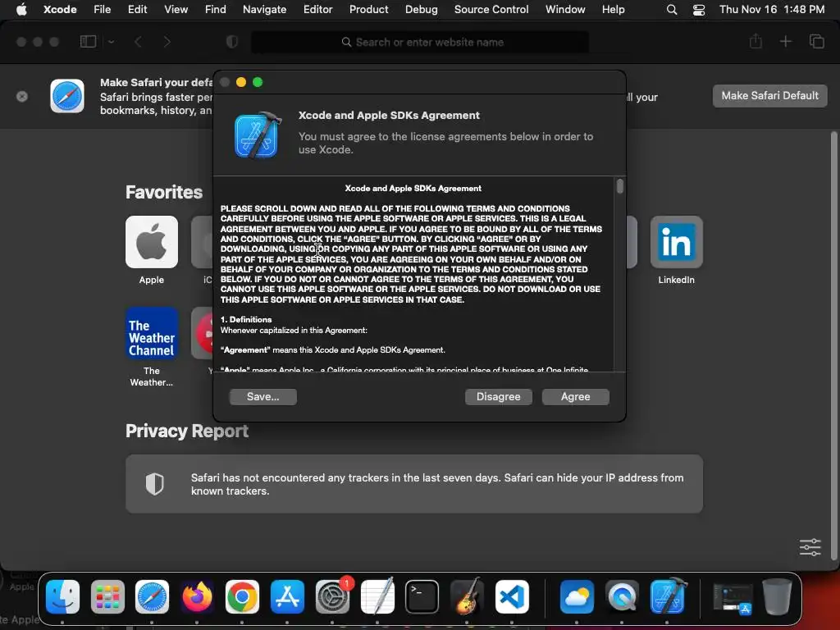The height and width of the screenshot is (630, 840).
Task: Open Terminal from the Dock
Action: [x=422, y=596]
